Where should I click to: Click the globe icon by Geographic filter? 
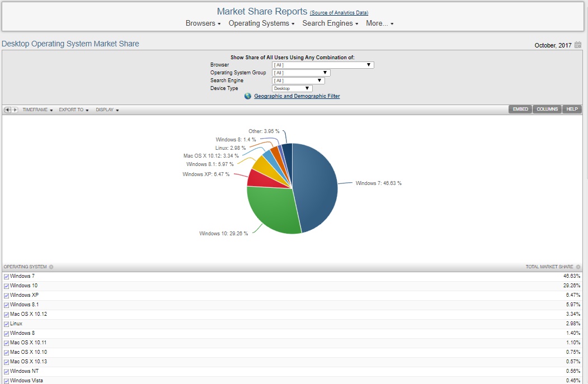pyautogui.click(x=247, y=96)
